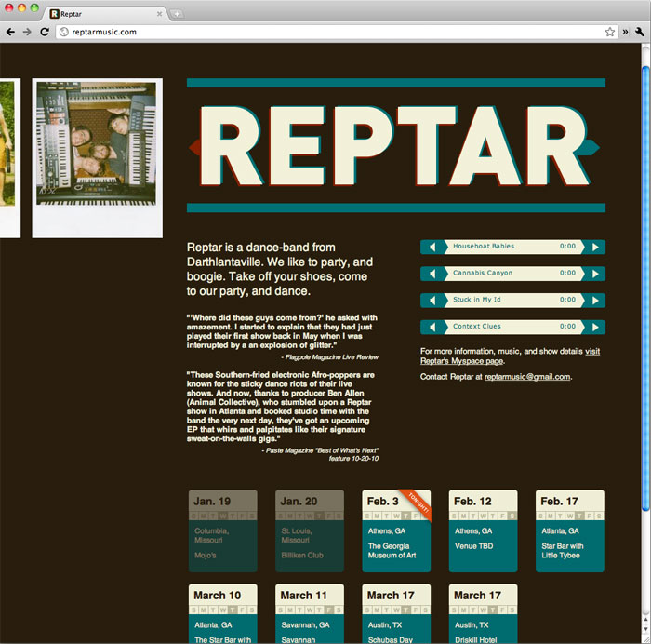Play the Stuck In My Id track
Viewport: 651px width, 644px height.
click(595, 300)
